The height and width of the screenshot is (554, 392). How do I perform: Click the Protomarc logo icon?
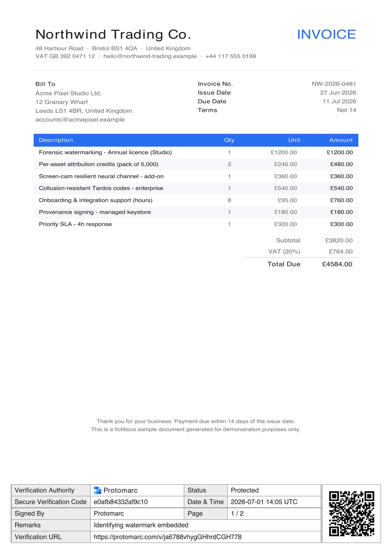click(x=97, y=490)
